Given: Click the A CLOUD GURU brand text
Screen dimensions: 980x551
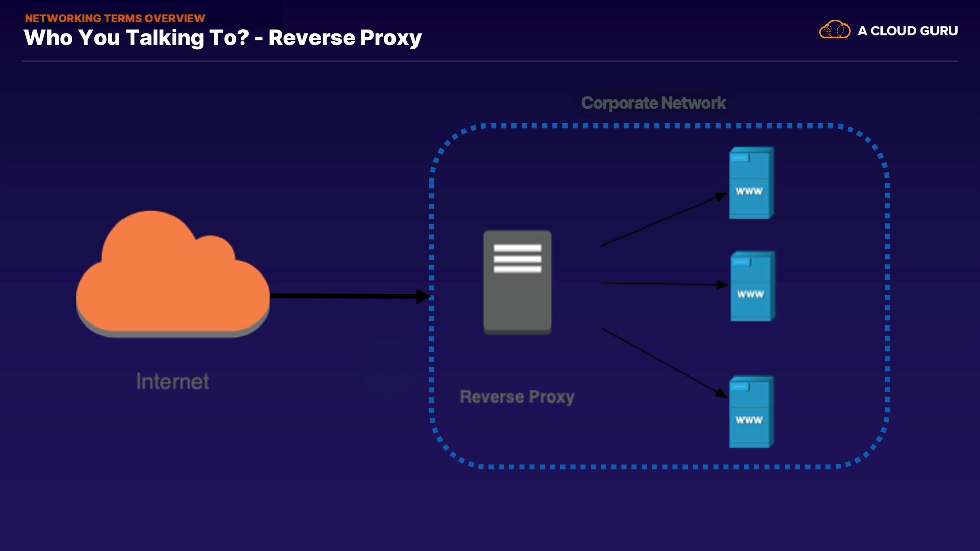Looking at the screenshot, I should click(907, 31).
